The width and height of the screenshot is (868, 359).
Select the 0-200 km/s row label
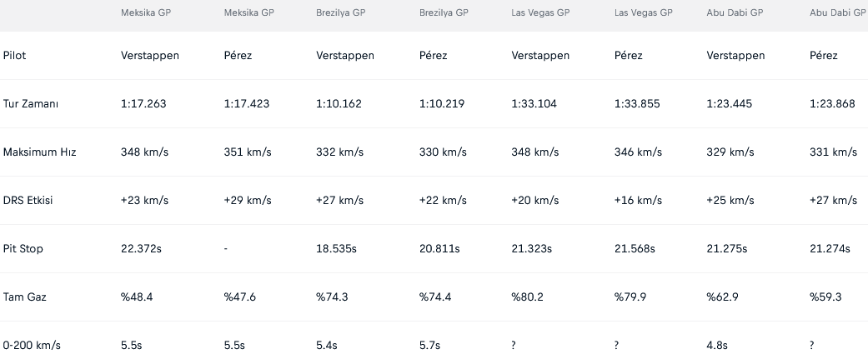click(33, 346)
